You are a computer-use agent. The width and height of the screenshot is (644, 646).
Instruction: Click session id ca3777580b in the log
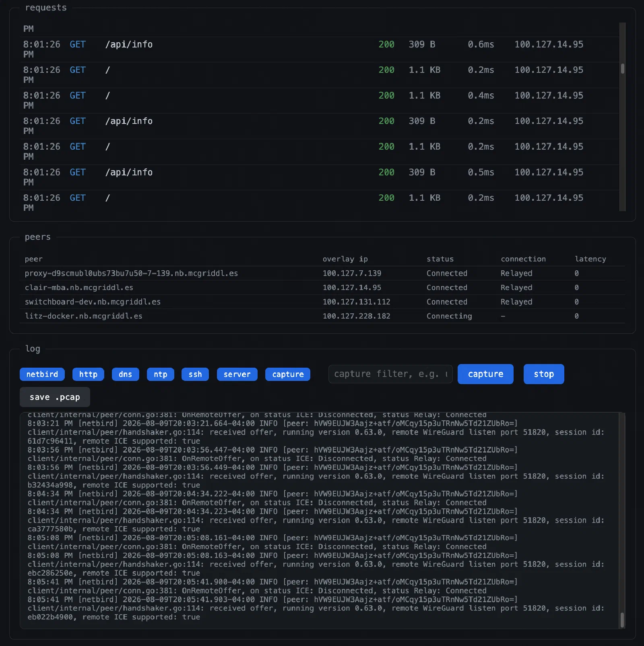click(x=50, y=529)
